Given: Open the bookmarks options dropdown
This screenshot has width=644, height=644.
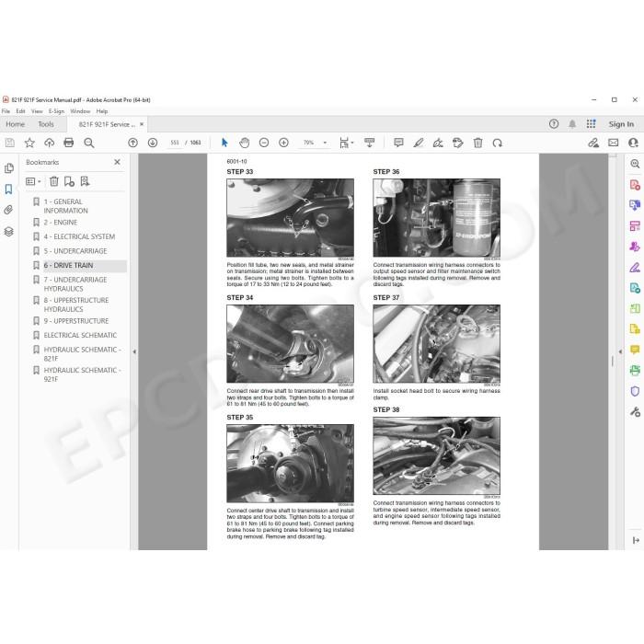Looking at the screenshot, I should coord(33,181).
